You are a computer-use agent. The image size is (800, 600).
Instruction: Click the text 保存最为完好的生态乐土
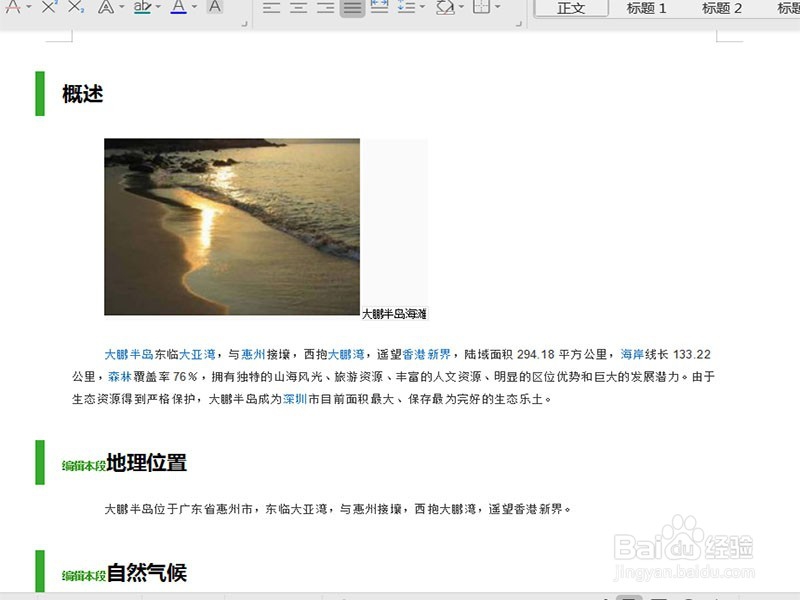click(x=476, y=399)
